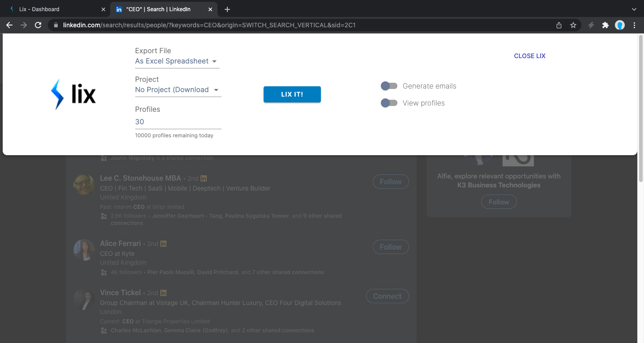Click LinkedIn badge next to Alice Ferrari
The width and height of the screenshot is (644, 343).
(x=163, y=244)
